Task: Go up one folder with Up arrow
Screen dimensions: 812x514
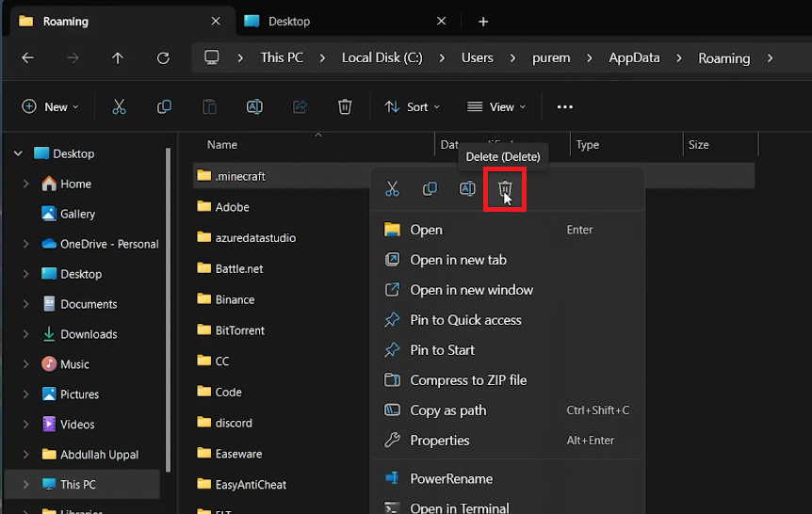Action: pos(118,58)
